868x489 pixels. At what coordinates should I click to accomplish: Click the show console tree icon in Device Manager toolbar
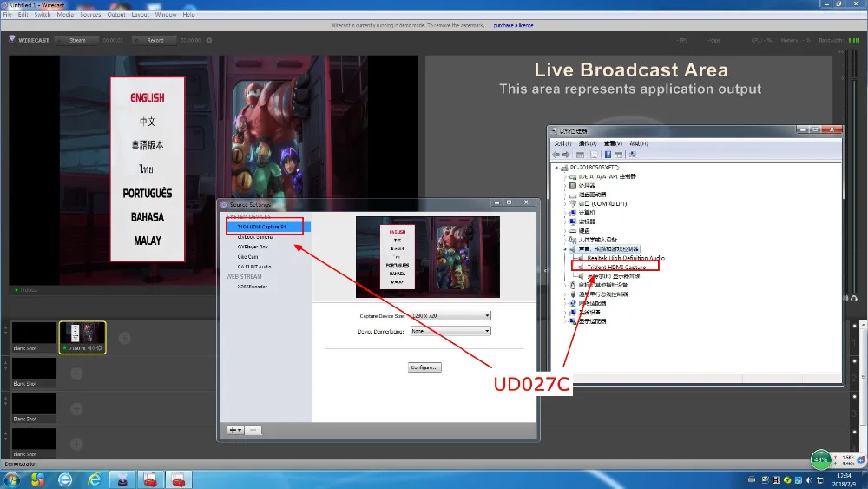point(580,155)
